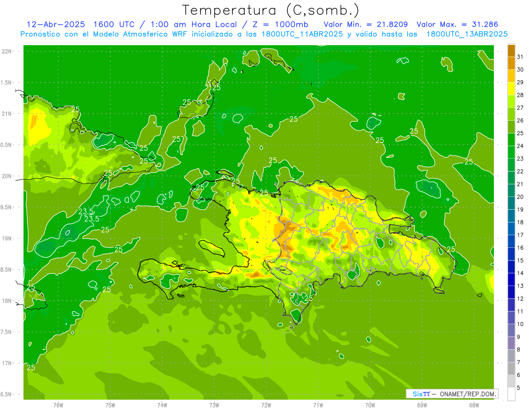The height and width of the screenshot is (411, 532).
Task: Click the '6.5N' latitude tick label
Action: (7, 394)
